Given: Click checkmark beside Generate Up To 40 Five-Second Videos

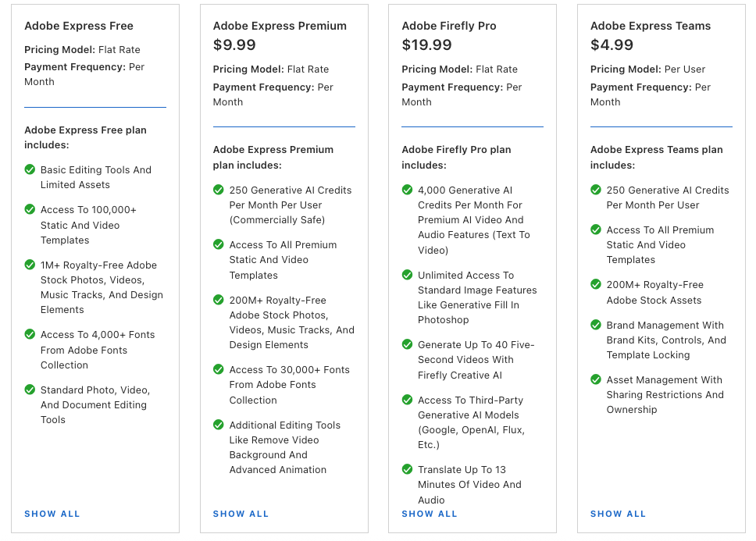Looking at the screenshot, I should coord(408,344).
